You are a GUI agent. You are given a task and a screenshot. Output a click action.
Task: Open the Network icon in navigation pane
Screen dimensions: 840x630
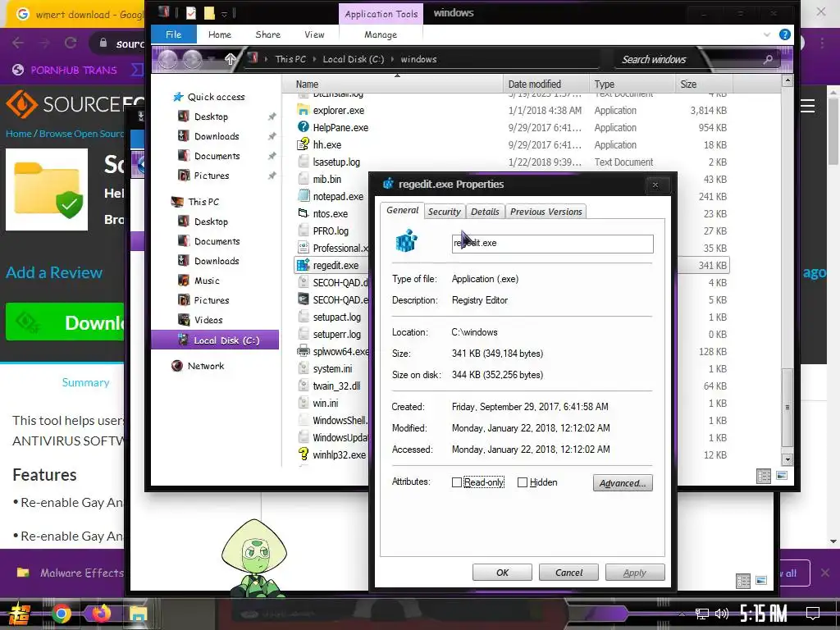pyautogui.click(x=177, y=366)
